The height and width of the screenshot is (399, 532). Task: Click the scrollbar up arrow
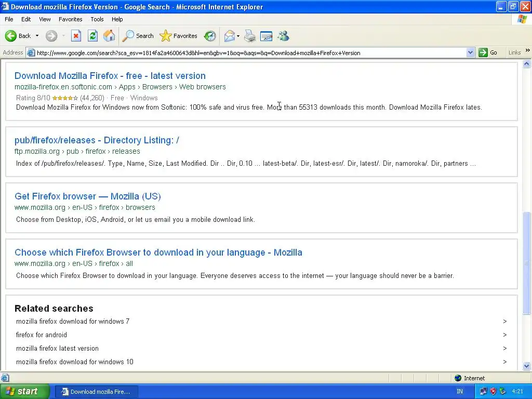pos(527,63)
